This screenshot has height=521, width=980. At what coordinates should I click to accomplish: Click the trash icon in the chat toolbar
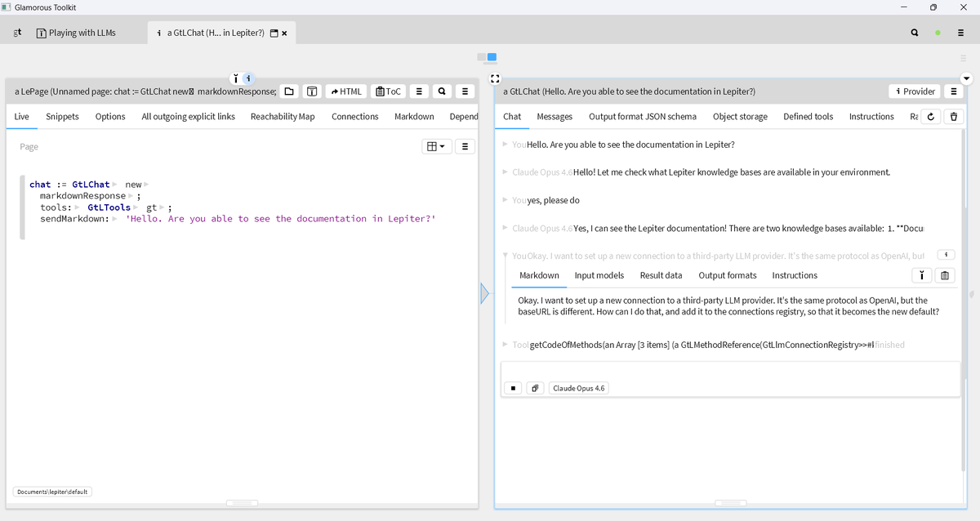point(953,117)
